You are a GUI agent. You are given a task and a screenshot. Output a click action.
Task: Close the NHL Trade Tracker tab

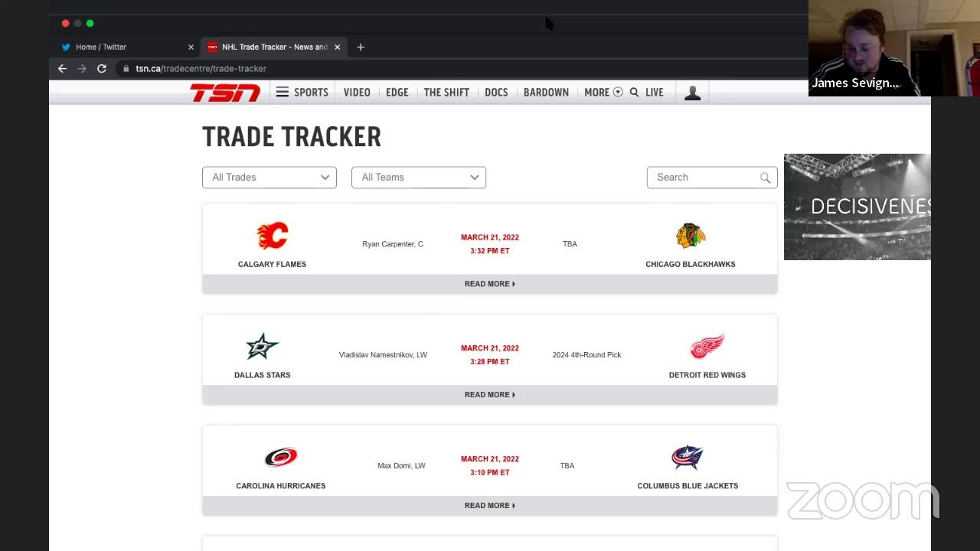(337, 47)
